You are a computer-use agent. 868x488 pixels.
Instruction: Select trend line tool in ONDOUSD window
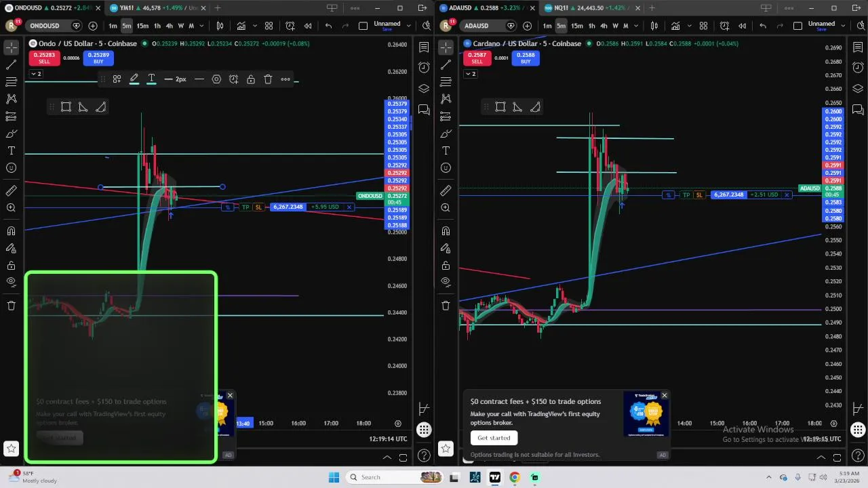[12, 65]
